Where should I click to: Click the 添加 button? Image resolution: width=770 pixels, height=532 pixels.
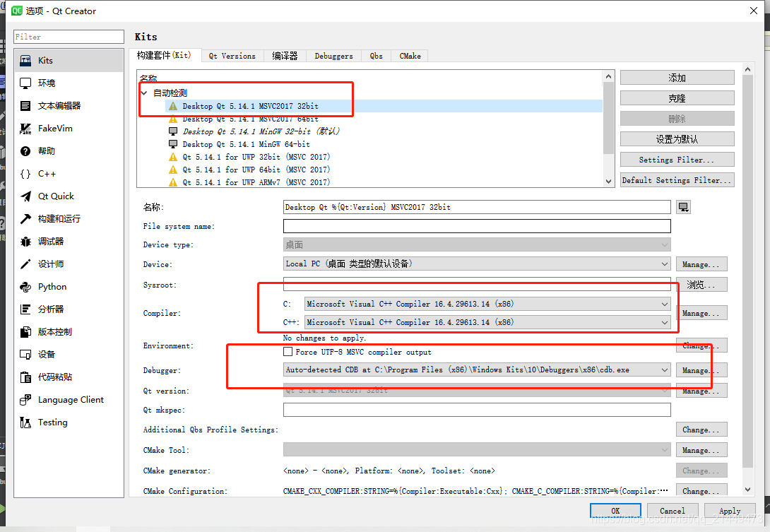[x=677, y=78]
